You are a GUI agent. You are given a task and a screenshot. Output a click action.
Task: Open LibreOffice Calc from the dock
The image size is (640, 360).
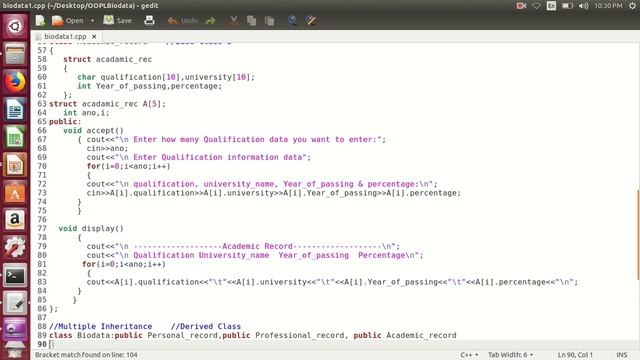(15, 137)
